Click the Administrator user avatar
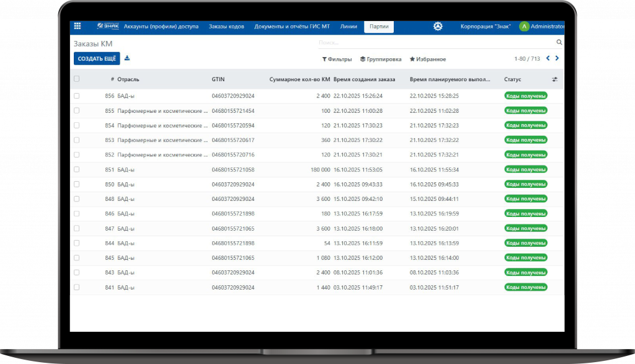This screenshot has height=364, width=635. coord(524,27)
